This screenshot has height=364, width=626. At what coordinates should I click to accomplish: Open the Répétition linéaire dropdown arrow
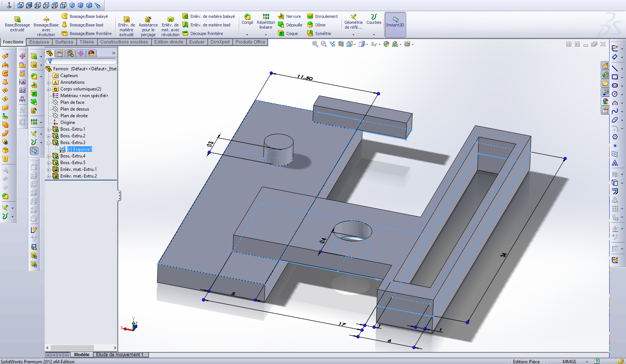pos(266,35)
